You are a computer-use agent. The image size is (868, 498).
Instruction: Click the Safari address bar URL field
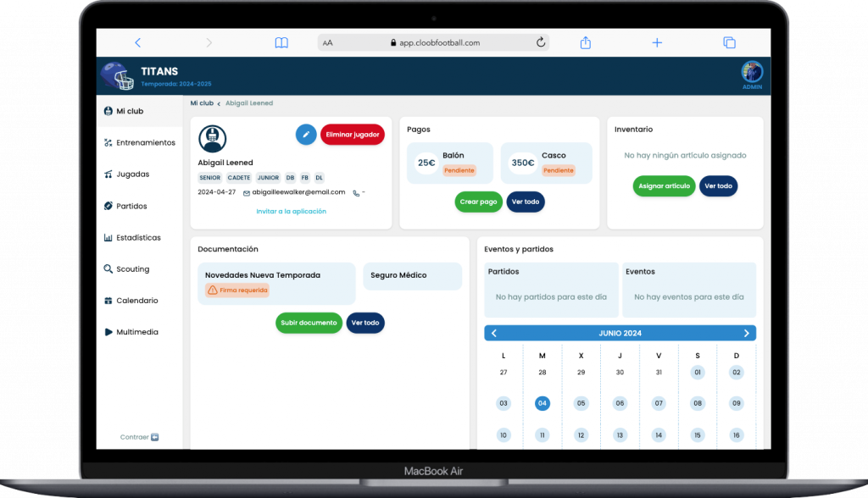[434, 42]
